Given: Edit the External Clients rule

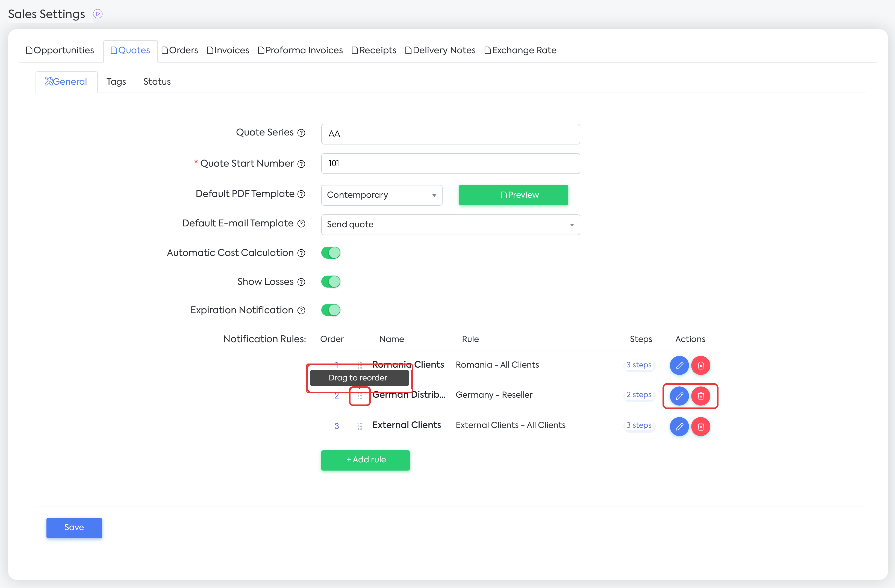Looking at the screenshot, I should pyautogui.click(x=679, y=427).
